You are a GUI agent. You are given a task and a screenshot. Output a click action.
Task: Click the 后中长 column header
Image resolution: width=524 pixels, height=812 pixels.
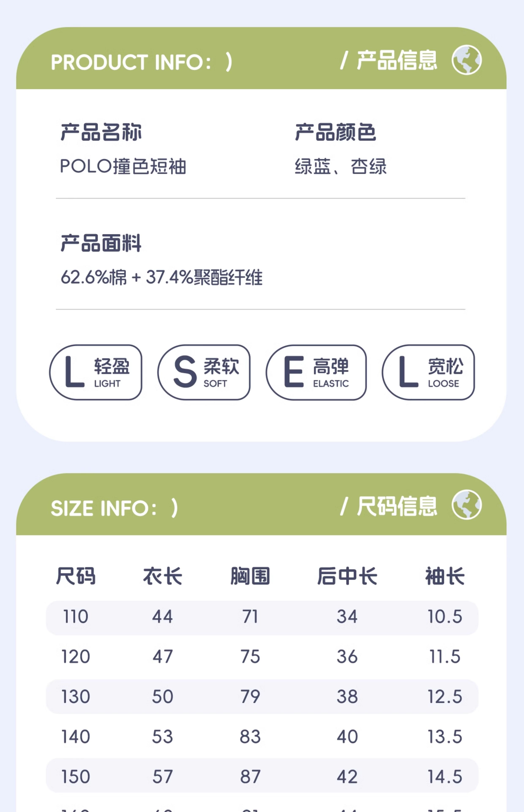347,576
